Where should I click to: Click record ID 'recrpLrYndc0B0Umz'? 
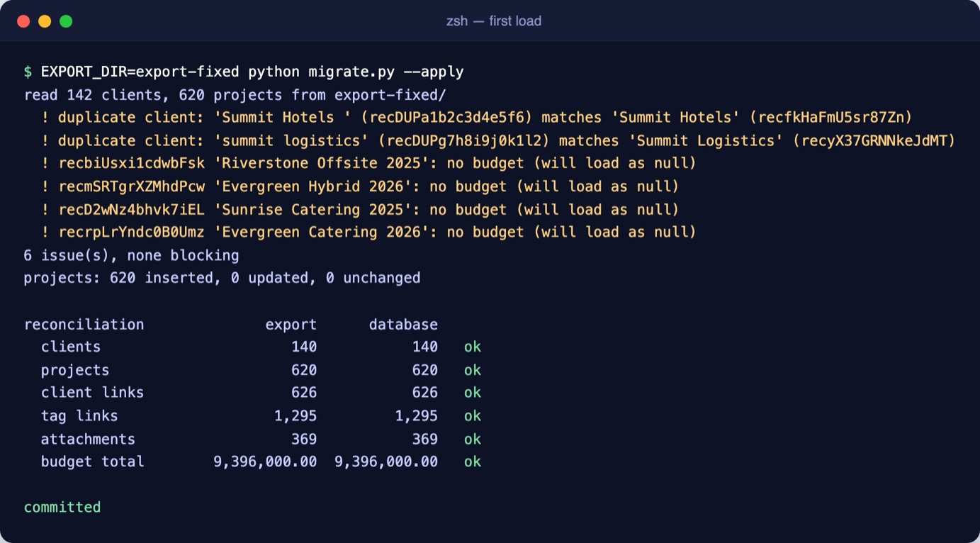coord(131,233)
